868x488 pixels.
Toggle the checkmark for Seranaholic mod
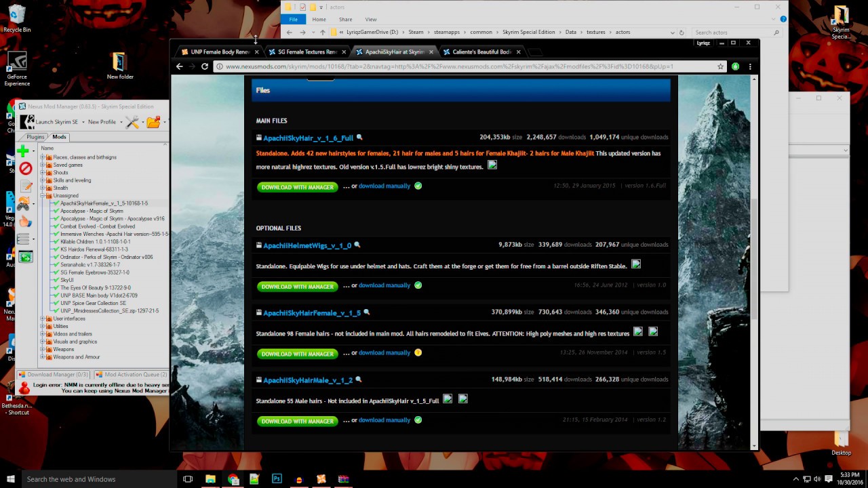point(57,264)
